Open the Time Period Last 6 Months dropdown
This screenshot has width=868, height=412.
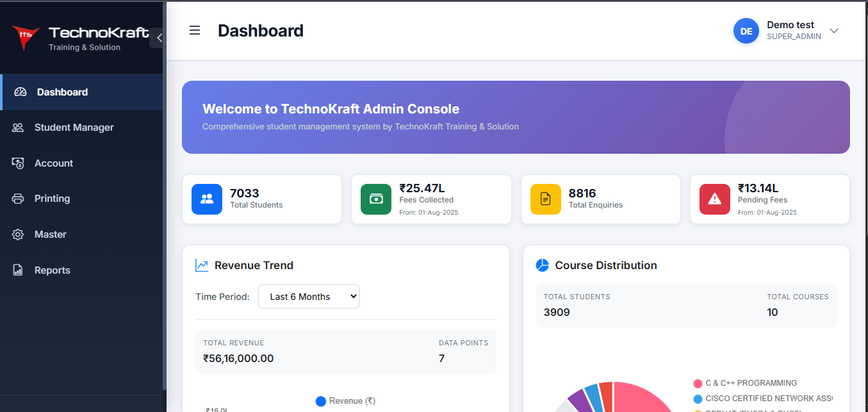[309, 297]
